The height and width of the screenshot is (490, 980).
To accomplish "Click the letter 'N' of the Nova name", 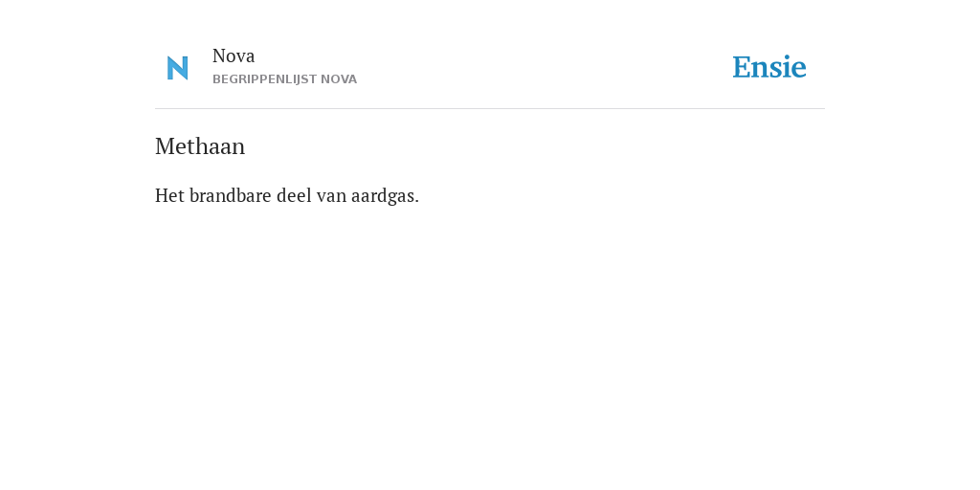I will point(219,56).
